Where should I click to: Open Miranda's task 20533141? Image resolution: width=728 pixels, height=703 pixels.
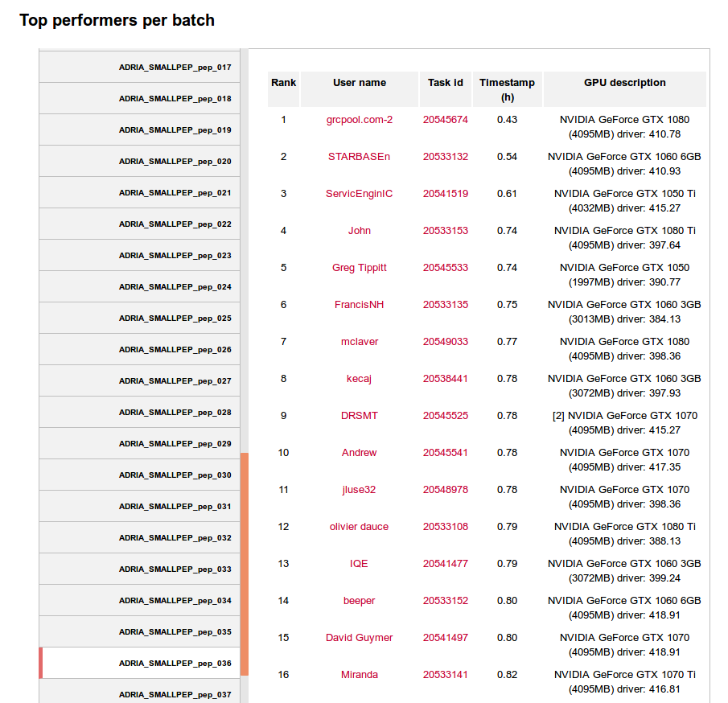click(x=445, y=675)
